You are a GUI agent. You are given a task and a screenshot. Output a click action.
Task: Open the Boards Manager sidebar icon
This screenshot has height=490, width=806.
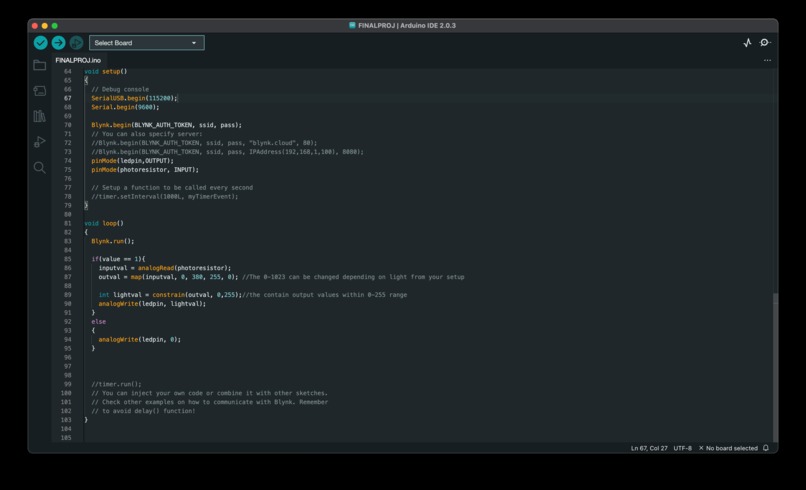coord(40,91)
